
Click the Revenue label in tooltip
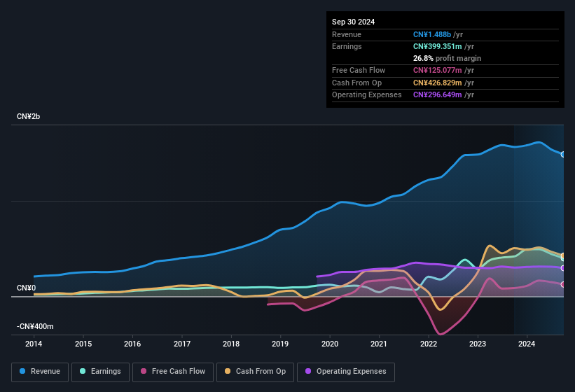[347, 34]
